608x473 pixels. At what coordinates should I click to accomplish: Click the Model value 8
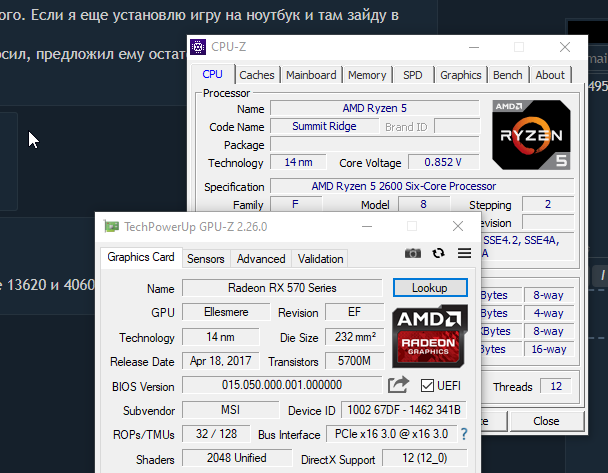point(424,204)
